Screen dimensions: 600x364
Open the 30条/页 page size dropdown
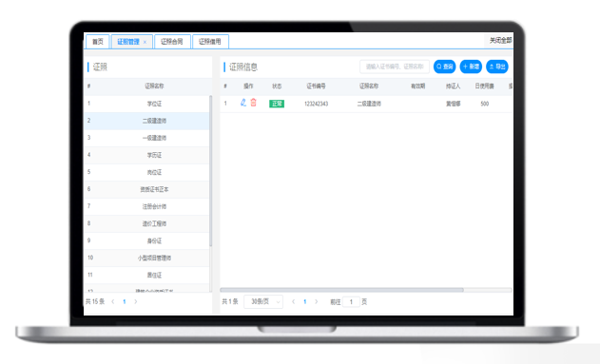point(263,301)
